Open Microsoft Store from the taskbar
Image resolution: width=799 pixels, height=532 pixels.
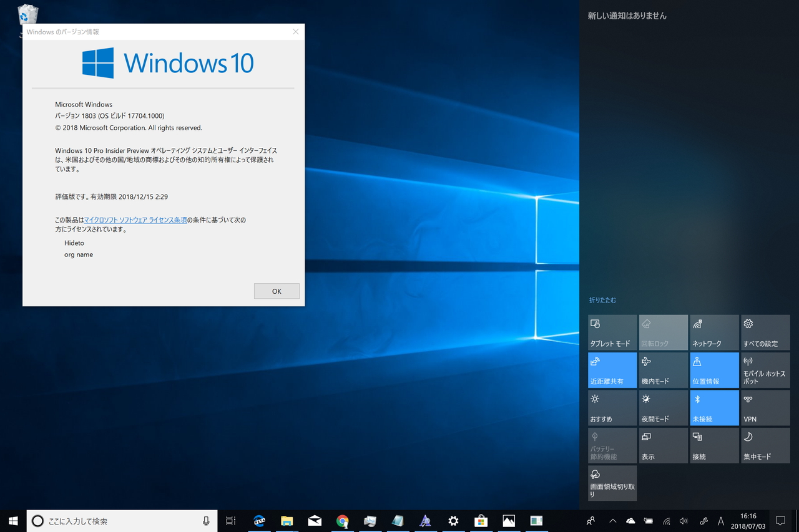click(481, 521)
